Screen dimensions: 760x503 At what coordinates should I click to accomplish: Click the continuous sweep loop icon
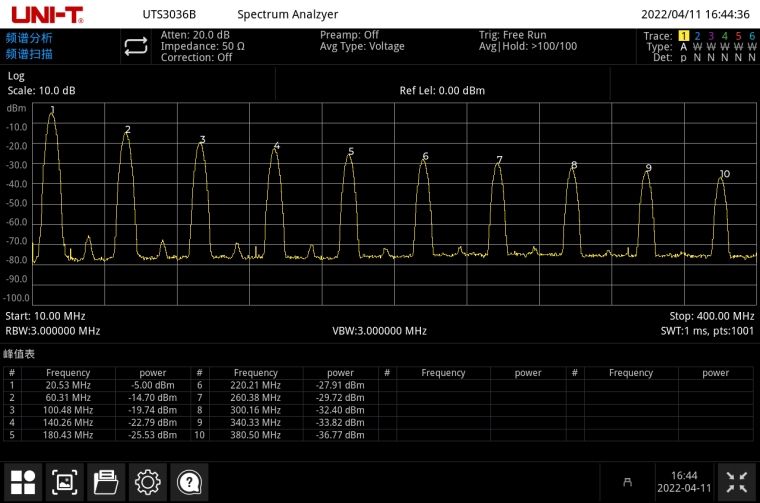pos(135,46)
